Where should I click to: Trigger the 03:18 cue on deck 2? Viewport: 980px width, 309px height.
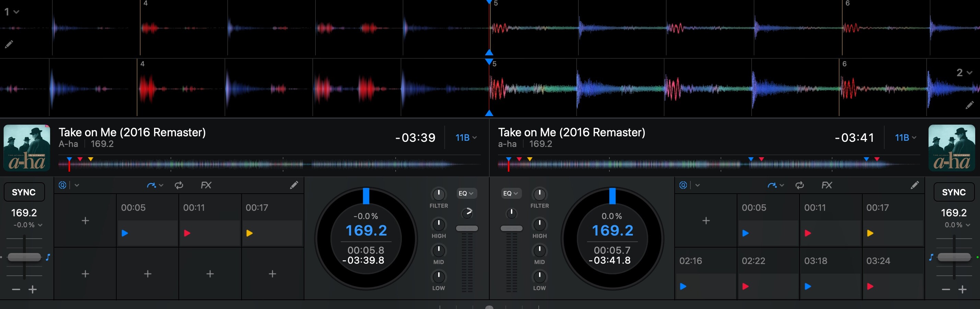coord(830,274)
